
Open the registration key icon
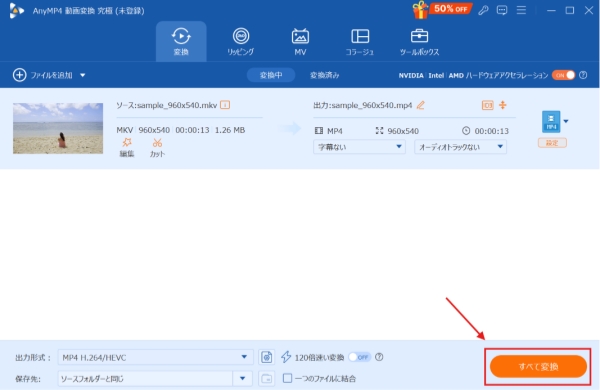point(483,10)
